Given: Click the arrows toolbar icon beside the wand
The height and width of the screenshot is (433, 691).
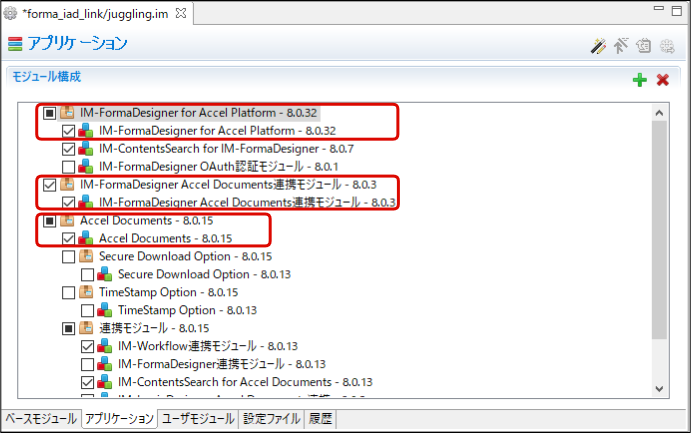Looking at the screenshot, I should point(621,45).
